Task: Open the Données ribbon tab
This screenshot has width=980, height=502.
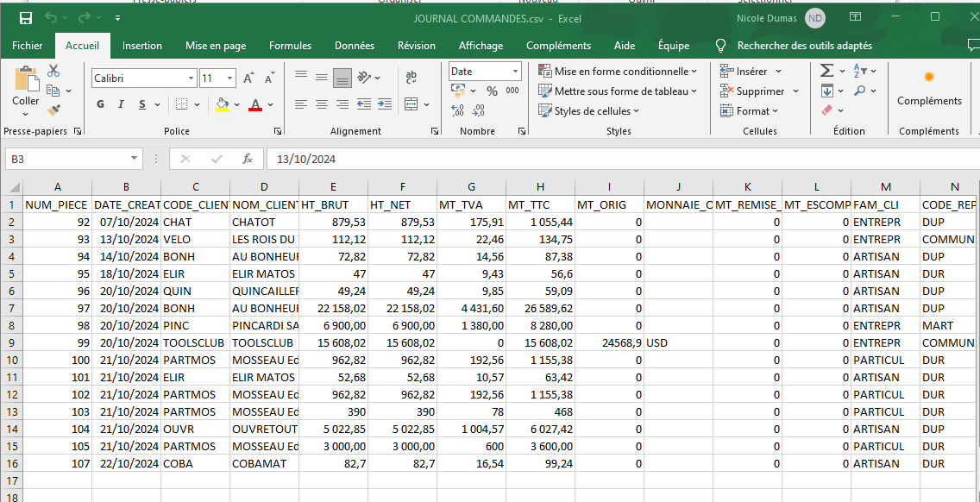Action: point(354,46)
